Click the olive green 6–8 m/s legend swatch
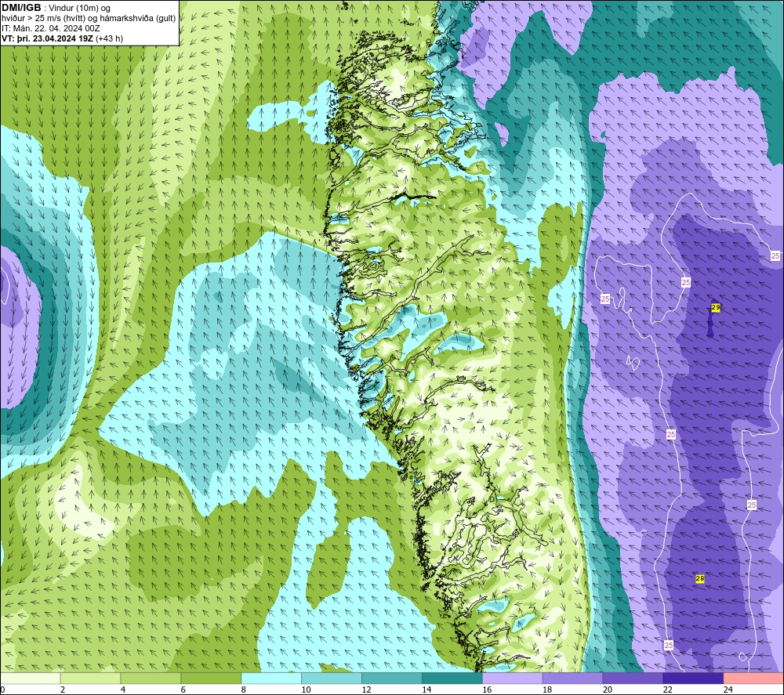Viewport: 784px width, 695px height. (x=211, y=679)
